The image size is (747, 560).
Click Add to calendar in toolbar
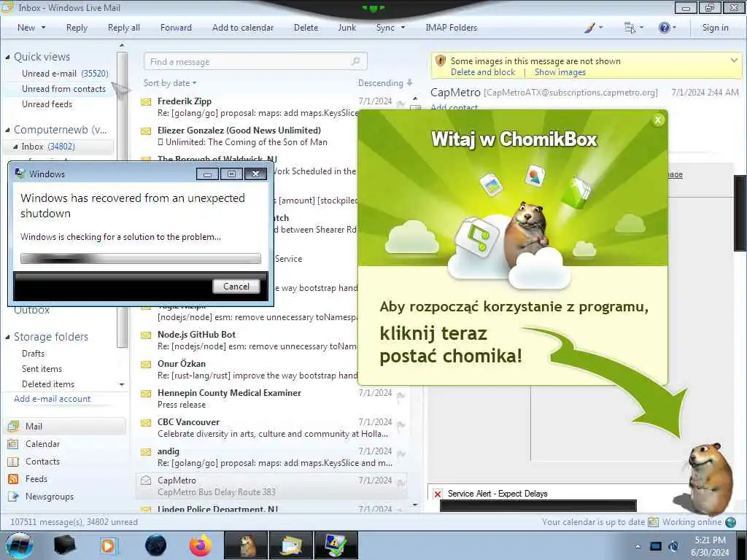(x=243, y=28)
